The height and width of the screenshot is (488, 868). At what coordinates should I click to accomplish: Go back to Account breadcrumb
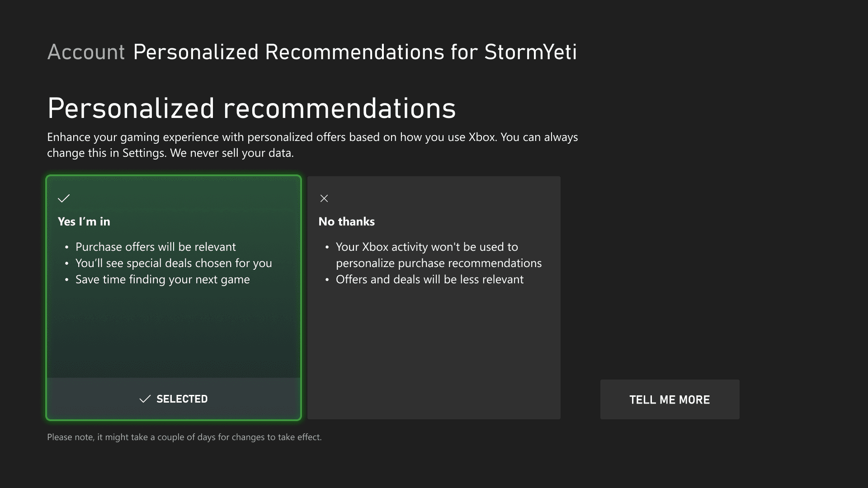[86, 52]
